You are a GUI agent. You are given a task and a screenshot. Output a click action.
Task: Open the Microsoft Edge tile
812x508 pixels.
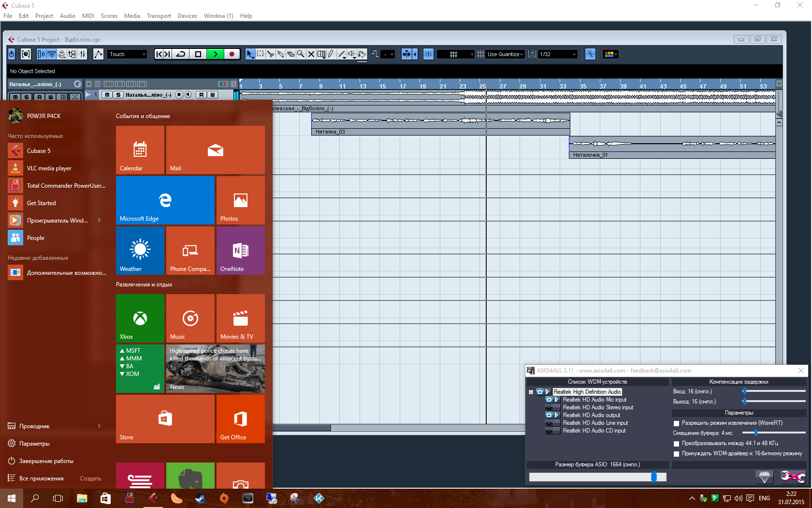click(x=165, y=200)
